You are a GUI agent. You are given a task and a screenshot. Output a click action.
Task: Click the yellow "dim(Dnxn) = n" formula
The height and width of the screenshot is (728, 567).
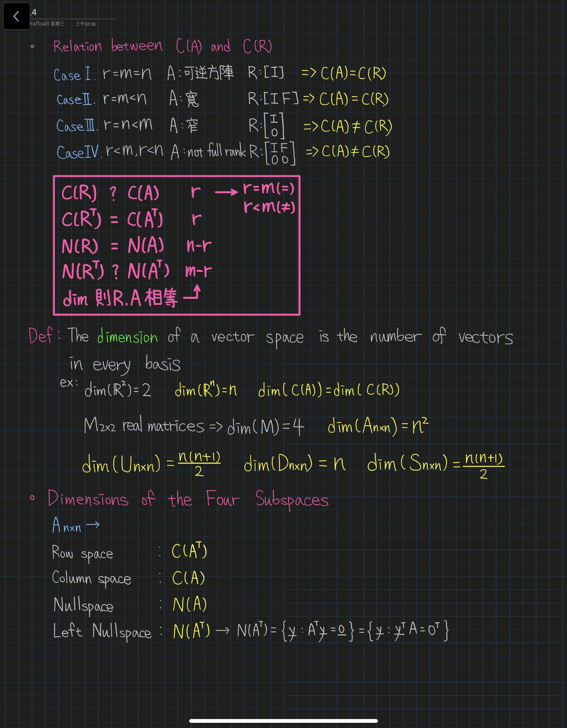pos(294,464)
